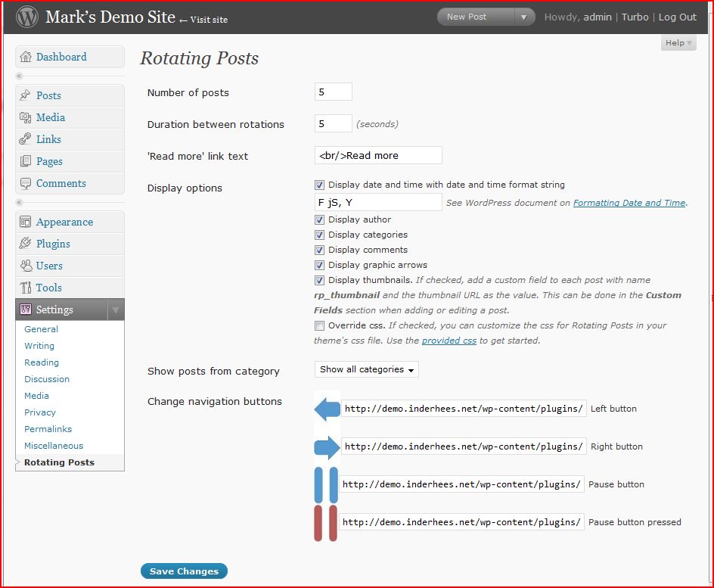Click the Save Changes button
Viewport: 714px width, 588px height.
pos(184,571)
